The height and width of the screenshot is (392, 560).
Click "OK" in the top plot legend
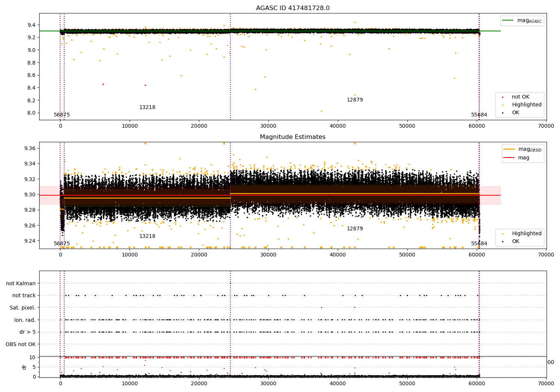click(516, 112)
